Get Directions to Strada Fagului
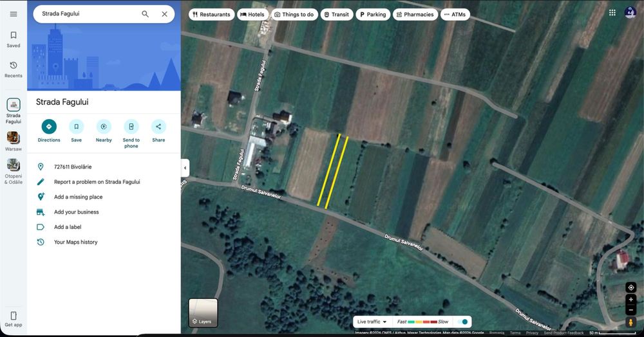Viewport: 644px width, 337px height. [49, 131]
